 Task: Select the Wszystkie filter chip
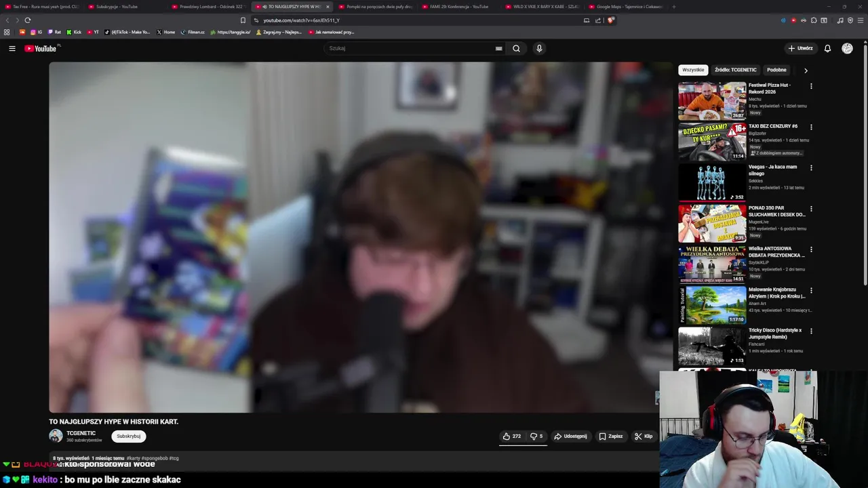pyautogui.click(x=693, y=70)
